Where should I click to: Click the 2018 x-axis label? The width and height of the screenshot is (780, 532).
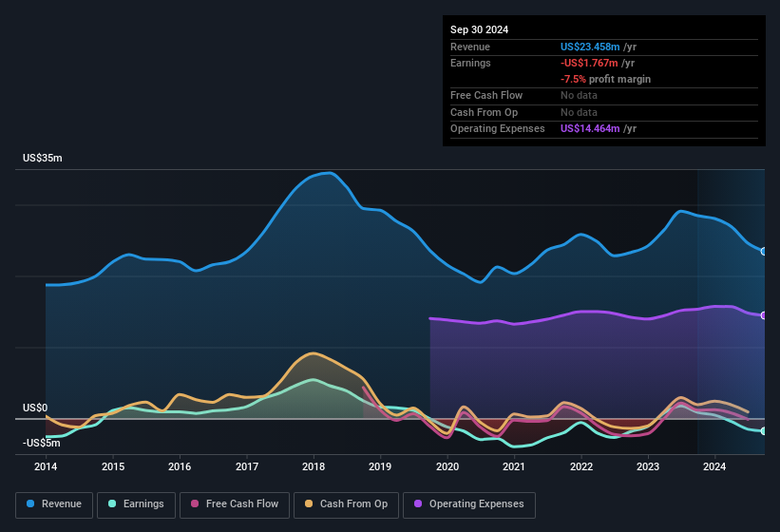click(314, 466)
